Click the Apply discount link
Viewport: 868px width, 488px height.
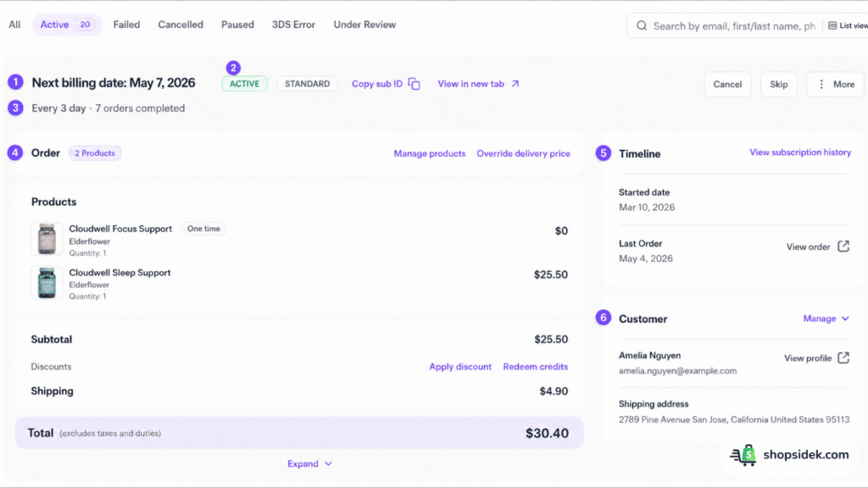pyautogui.click(x=460, y=366)
